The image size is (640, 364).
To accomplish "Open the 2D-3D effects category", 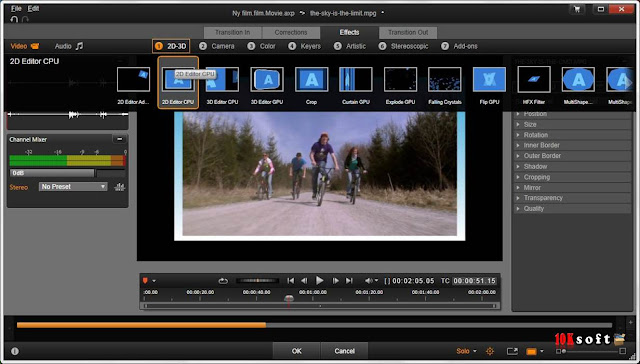I will click(171, 46).
